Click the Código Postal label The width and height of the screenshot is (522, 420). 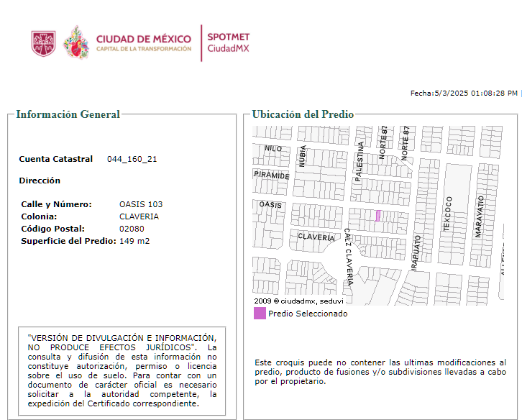tap(52, 229)
